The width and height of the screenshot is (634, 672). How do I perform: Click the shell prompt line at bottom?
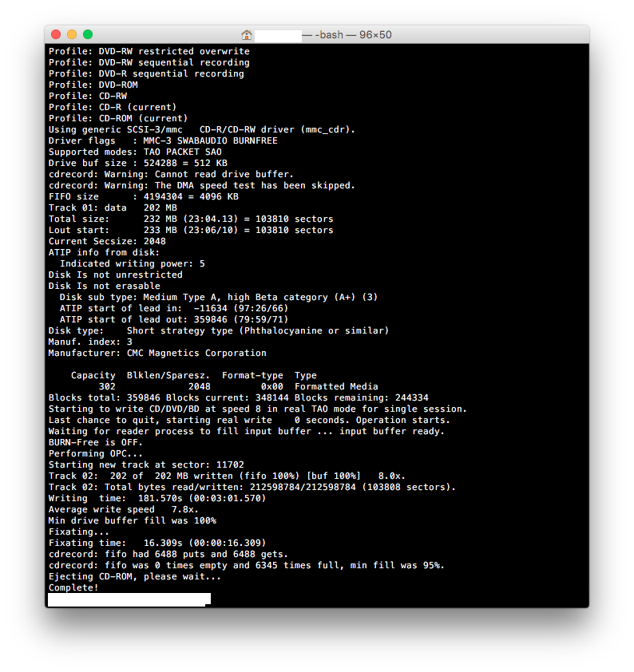click(x=129, y=599)
